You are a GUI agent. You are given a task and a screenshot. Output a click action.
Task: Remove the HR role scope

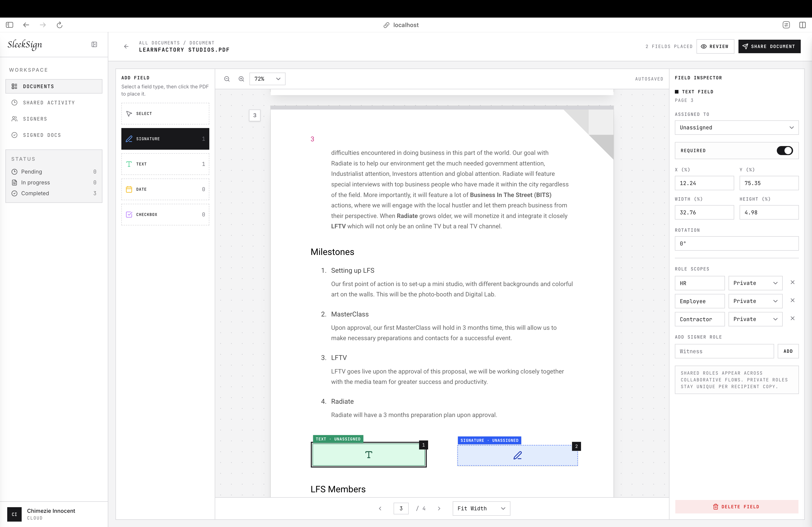coord(793,282)
